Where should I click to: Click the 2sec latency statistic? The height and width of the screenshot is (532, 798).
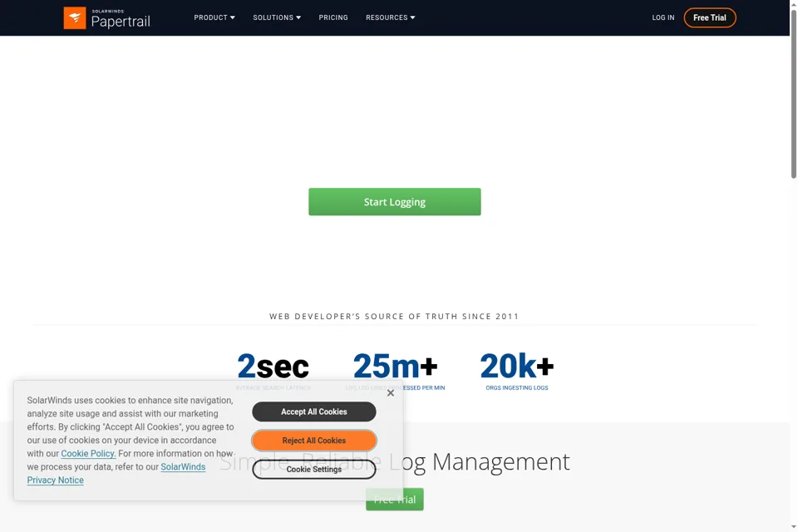point(273,367)
